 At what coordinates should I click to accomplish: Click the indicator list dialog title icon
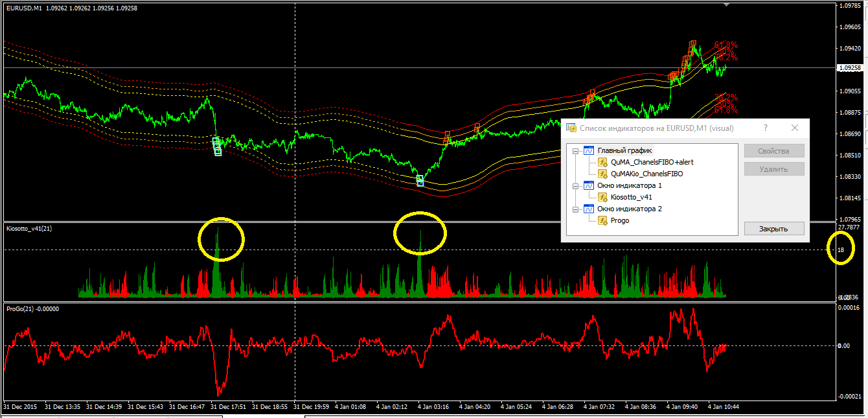coord(571,128)
